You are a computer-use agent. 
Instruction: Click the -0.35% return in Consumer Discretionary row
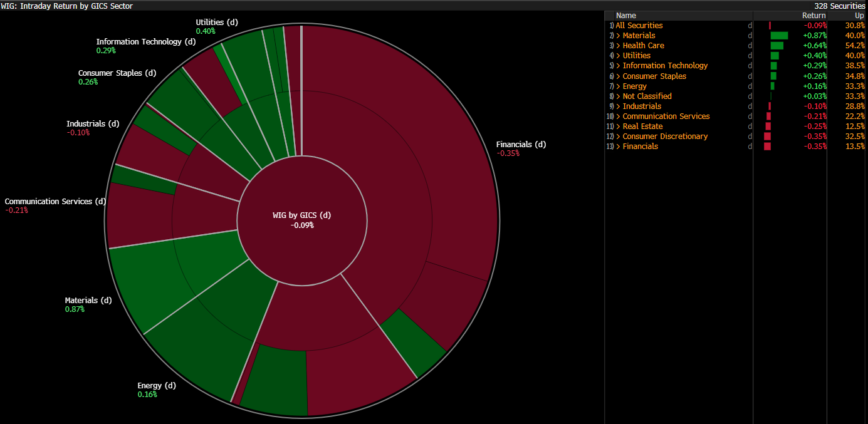pos(815,137)
